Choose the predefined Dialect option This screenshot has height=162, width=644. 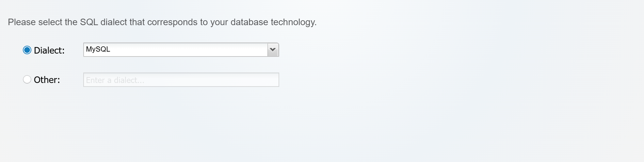27,50
